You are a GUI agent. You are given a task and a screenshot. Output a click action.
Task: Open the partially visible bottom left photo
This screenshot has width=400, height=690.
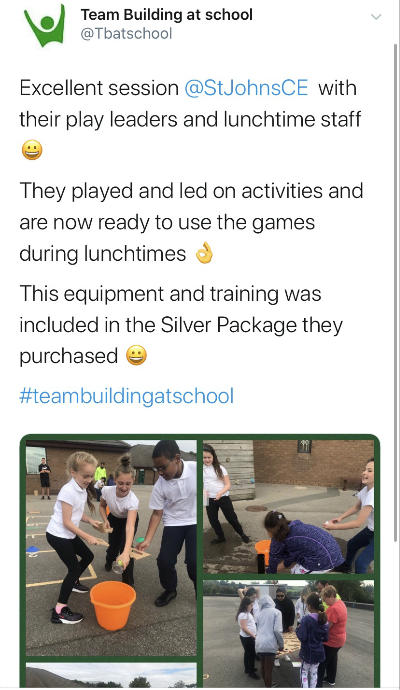(x=111, y=675)
